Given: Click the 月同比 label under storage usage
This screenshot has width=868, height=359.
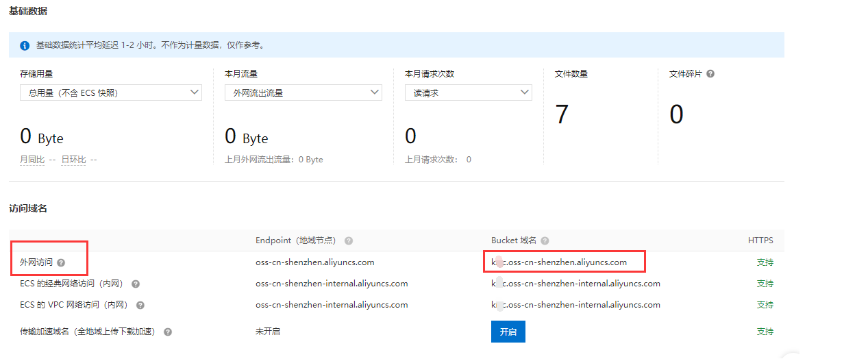Looking at the screenshot, I should coord(32,160).
